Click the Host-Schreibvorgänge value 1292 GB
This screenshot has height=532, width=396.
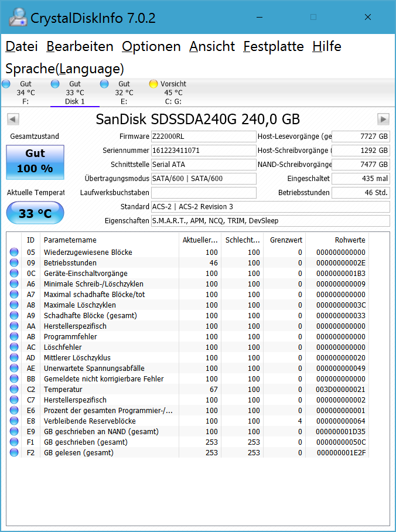point(361,151)
